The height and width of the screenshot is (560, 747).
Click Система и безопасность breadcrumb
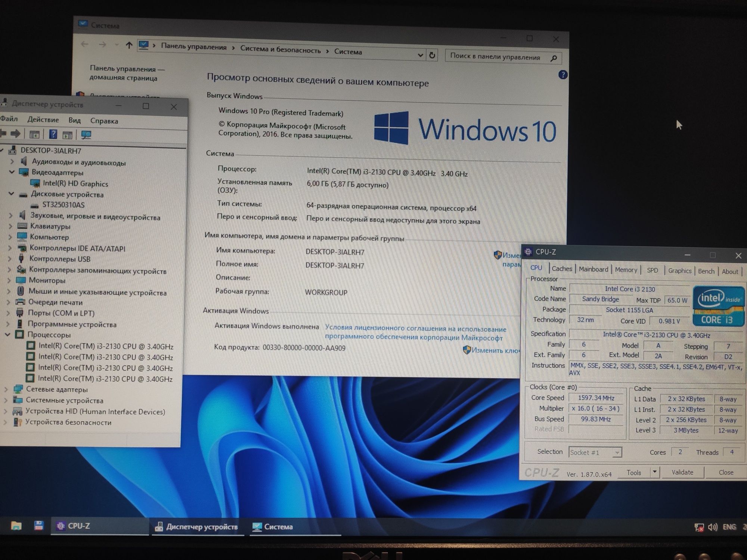click(280, 50)
